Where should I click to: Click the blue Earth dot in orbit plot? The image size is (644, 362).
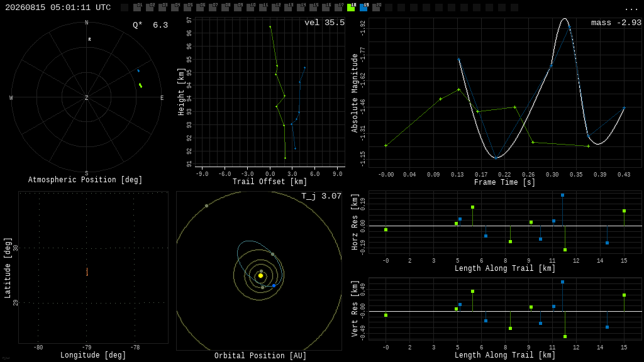click(274, 285)
